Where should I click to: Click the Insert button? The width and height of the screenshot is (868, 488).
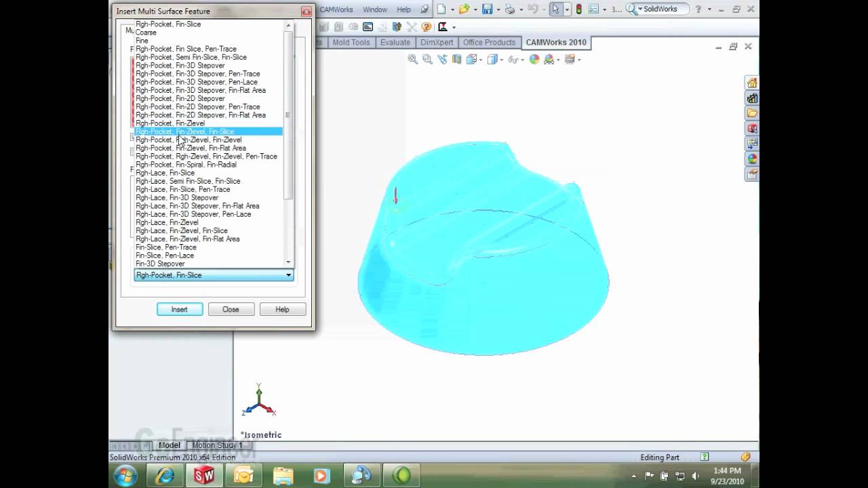click(x=179, y=309)
